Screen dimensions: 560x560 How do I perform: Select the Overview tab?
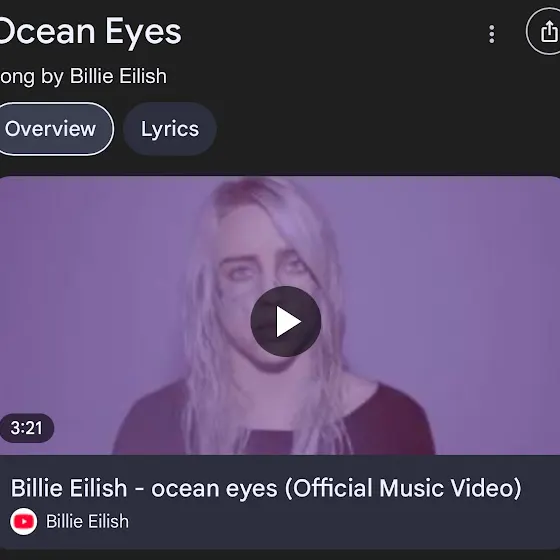[55, 129]
